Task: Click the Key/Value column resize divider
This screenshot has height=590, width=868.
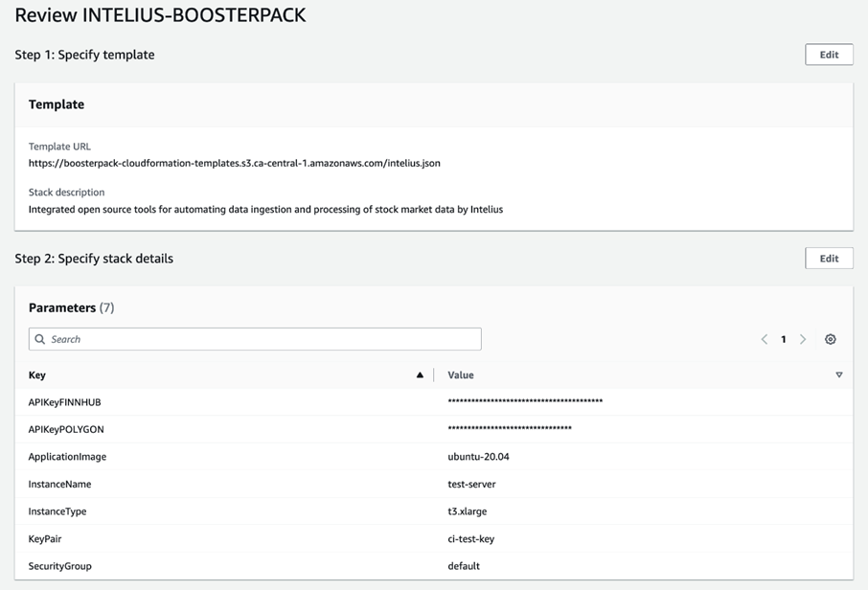Action: coord(434,375)
